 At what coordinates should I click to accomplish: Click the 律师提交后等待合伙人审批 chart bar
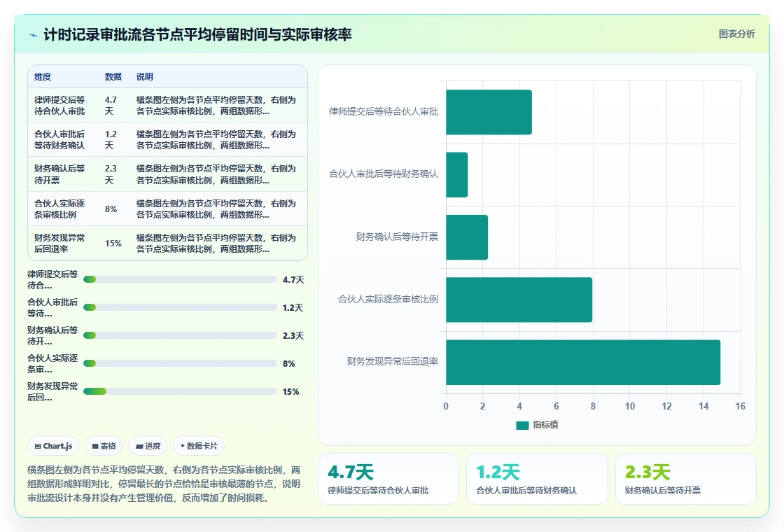coord(489,112)
